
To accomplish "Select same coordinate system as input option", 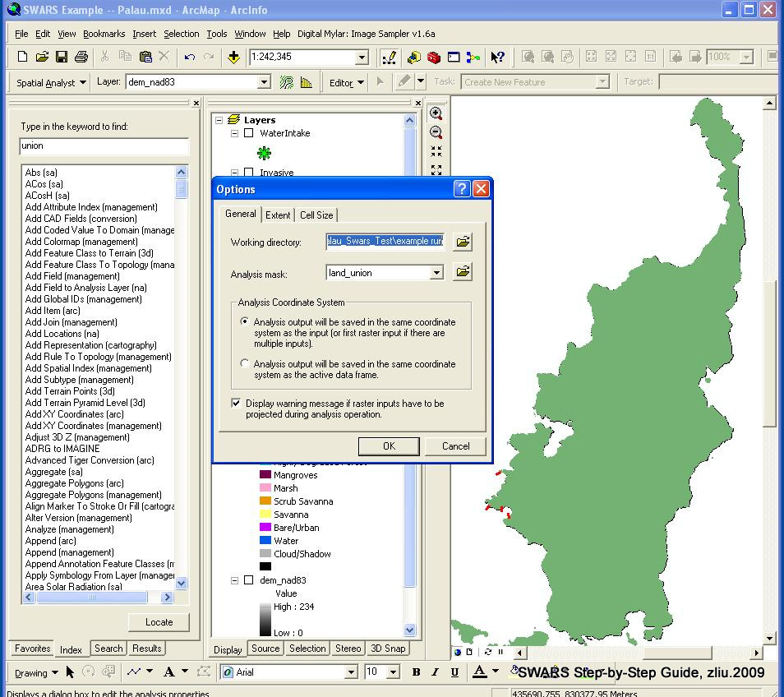I will point(245,321).
